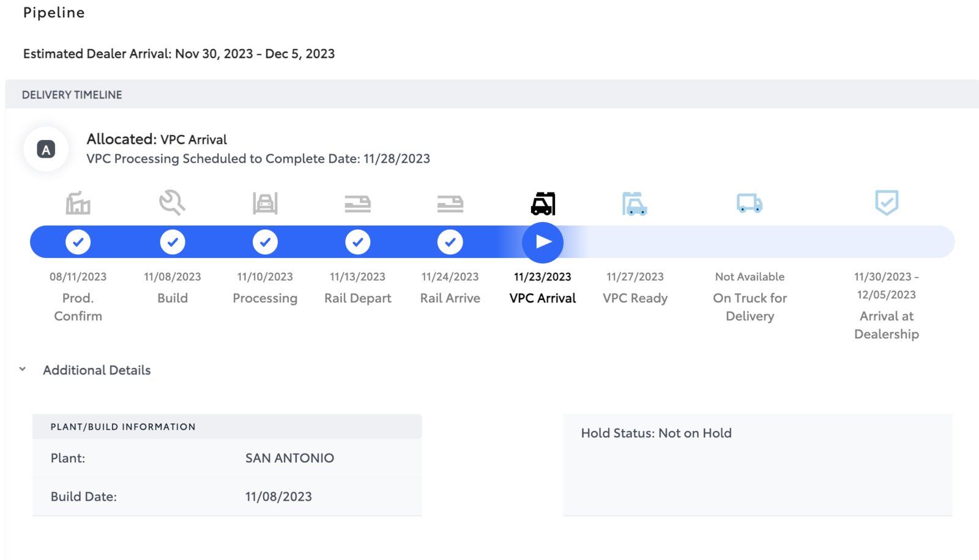Click the Allocated: VPC Arrival status text
Image resolution: width=979 pixels, height=560 pixels.
tap(157, 139)
